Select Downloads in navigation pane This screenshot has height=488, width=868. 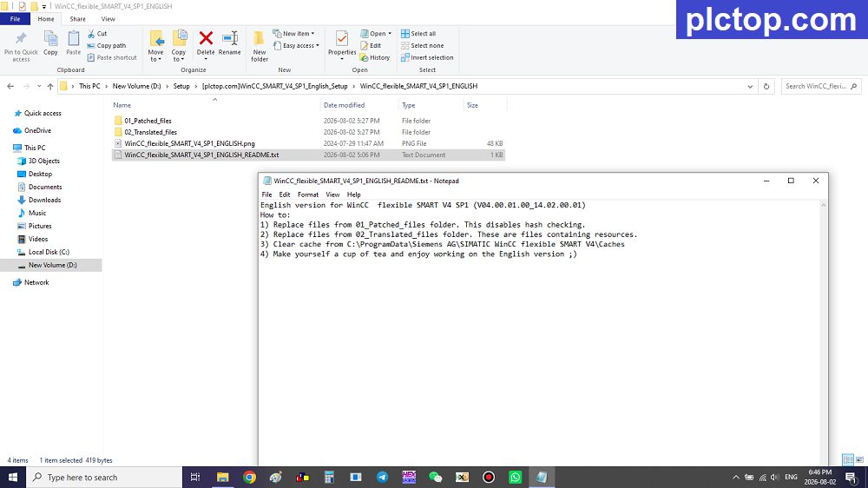pos(44,200)
